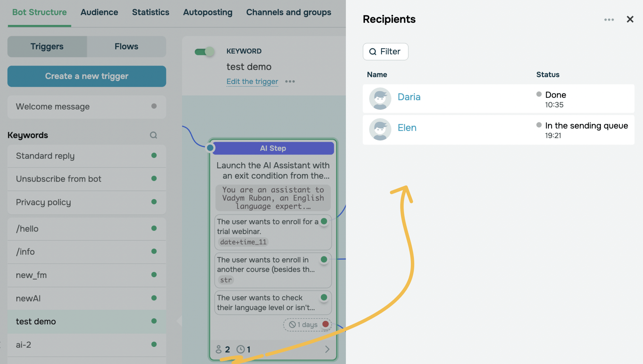
Task: Click the AI Step input connector dot
Action: [x=210, y=148]
